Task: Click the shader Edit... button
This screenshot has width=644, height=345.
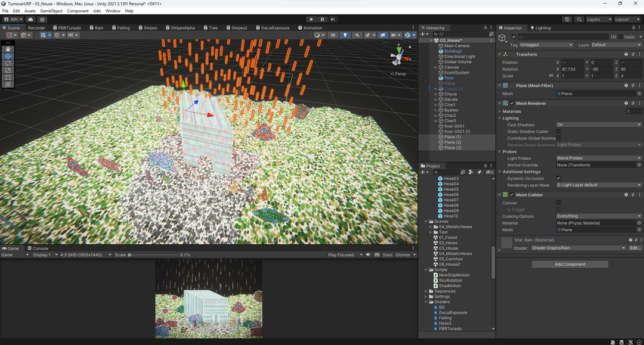Action: click(634, 248)
